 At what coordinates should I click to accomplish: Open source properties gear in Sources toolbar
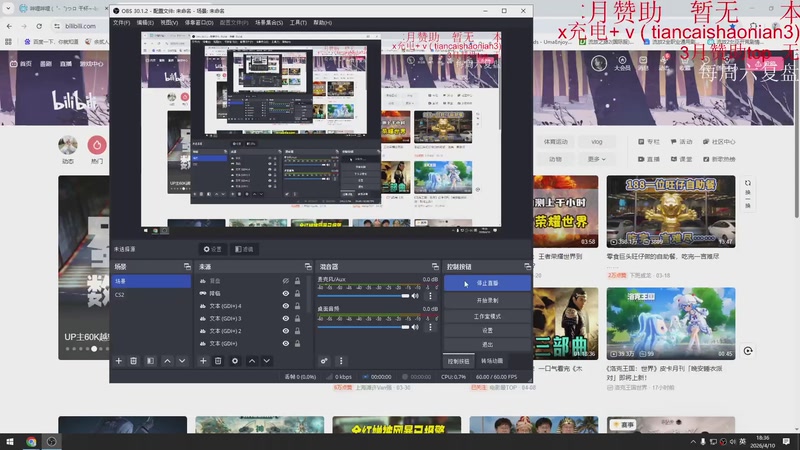point(235,361)
